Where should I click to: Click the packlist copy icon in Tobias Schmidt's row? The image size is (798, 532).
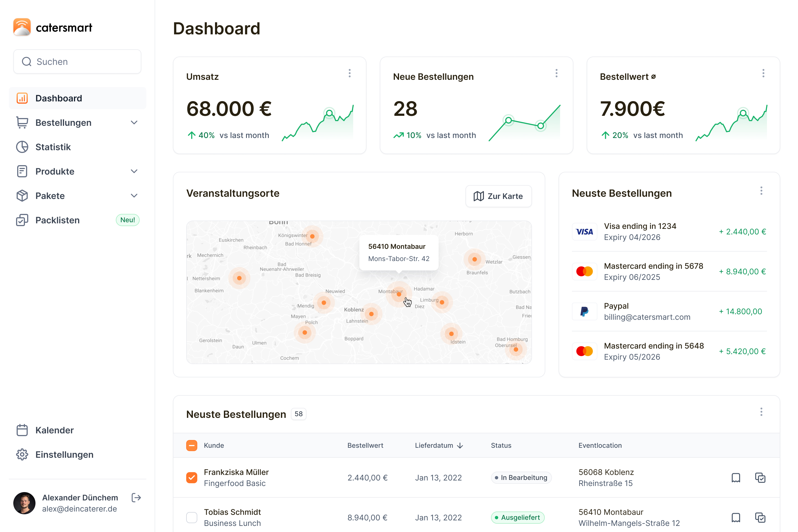tap(760, 517)
